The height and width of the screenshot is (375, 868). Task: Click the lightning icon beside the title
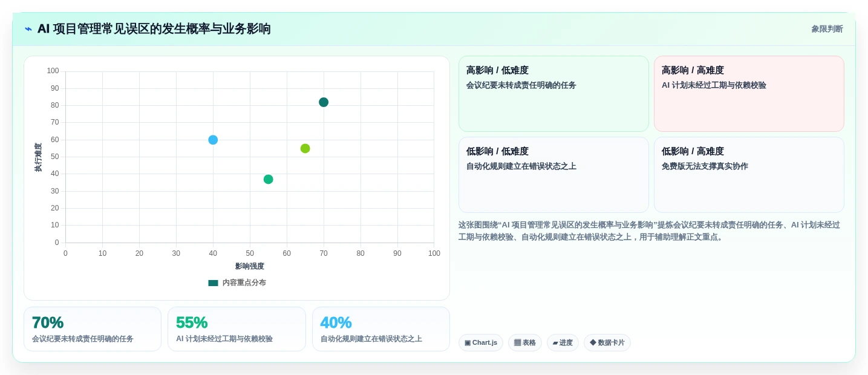[x=28, y=29]
